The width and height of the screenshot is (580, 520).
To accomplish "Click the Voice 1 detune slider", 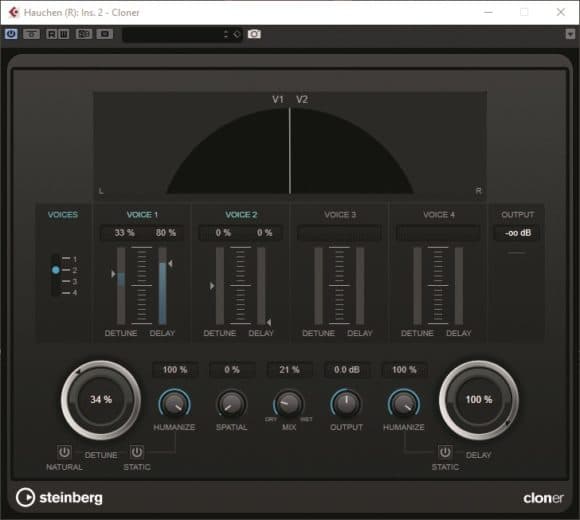I will click(121, 286).
